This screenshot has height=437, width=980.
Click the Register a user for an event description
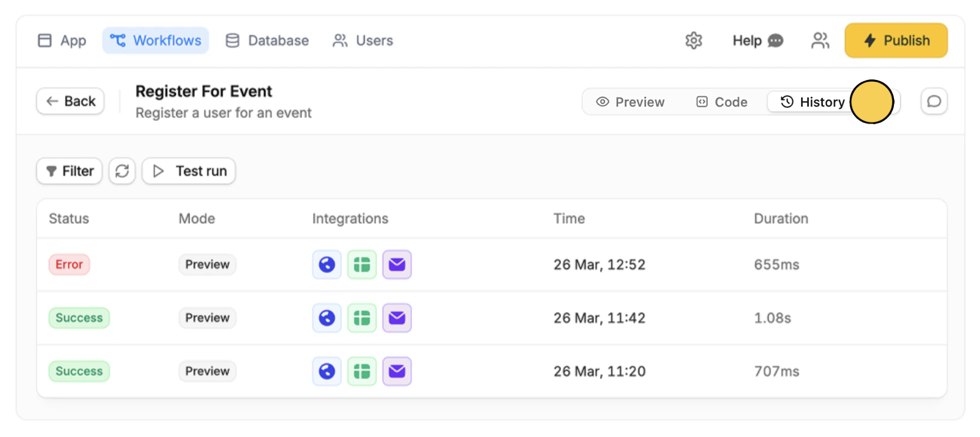coord(223,113)
